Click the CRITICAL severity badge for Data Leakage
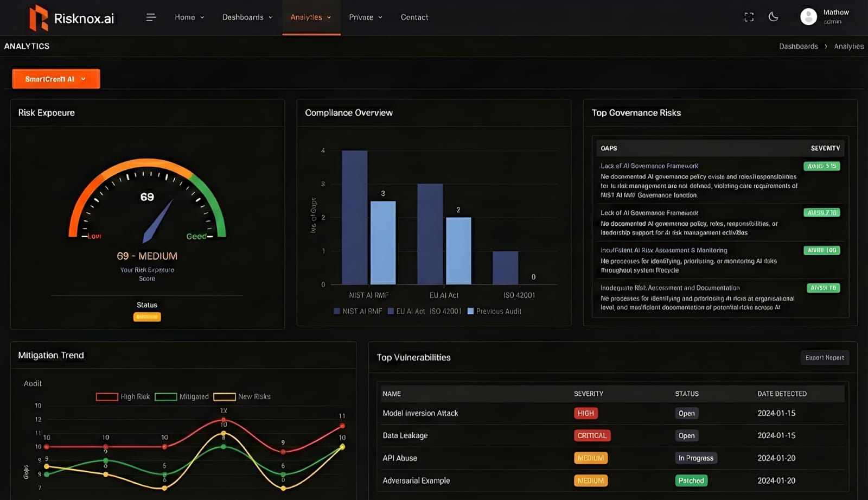Viewport: 868px width, 500px height. [x=592, y=435]
